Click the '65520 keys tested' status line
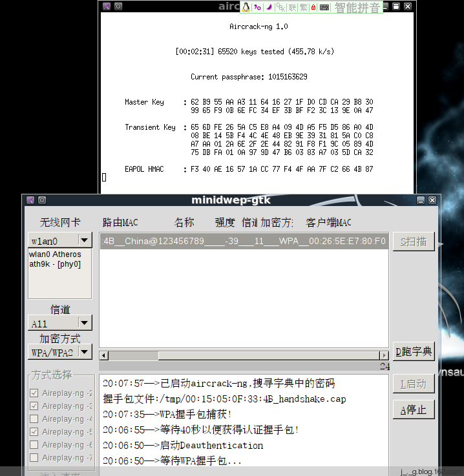Image resolution: width=464 pixels, height=476 pixels. pyautogui.click(x=255, y=52)
